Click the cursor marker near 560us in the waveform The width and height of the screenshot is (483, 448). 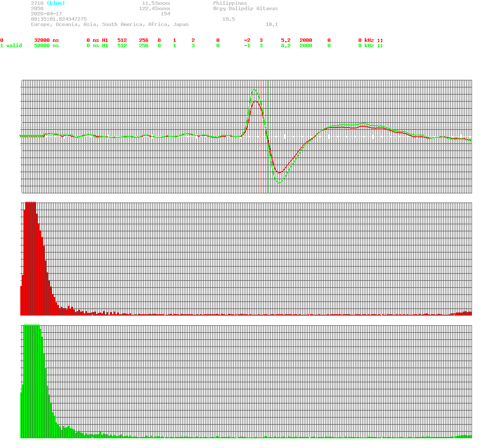coord(268,136)
